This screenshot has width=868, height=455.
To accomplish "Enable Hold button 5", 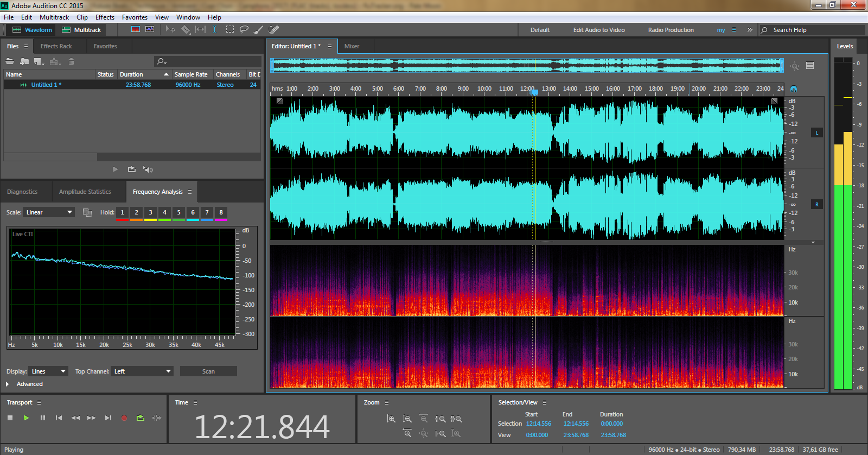I will [178, 212].
